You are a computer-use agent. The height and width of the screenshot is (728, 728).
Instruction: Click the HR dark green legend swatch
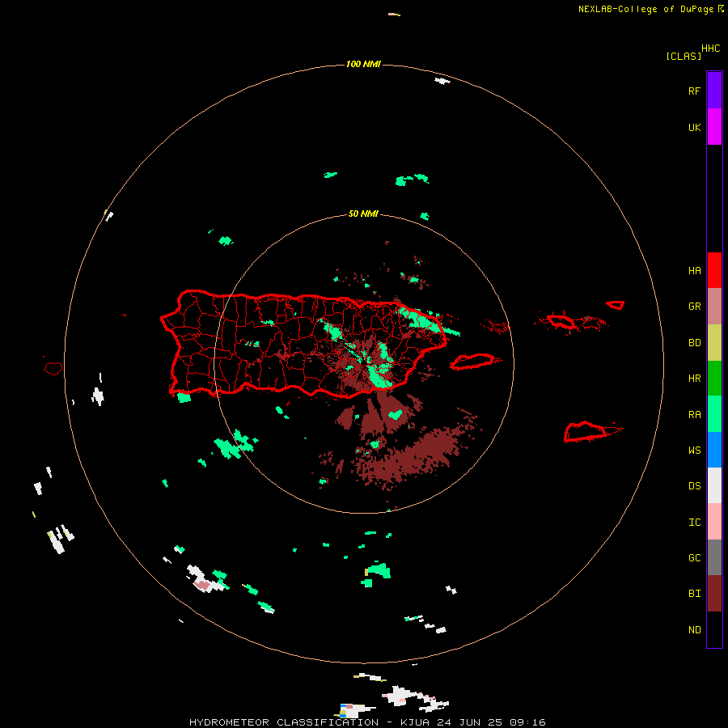tap(714, 379)
